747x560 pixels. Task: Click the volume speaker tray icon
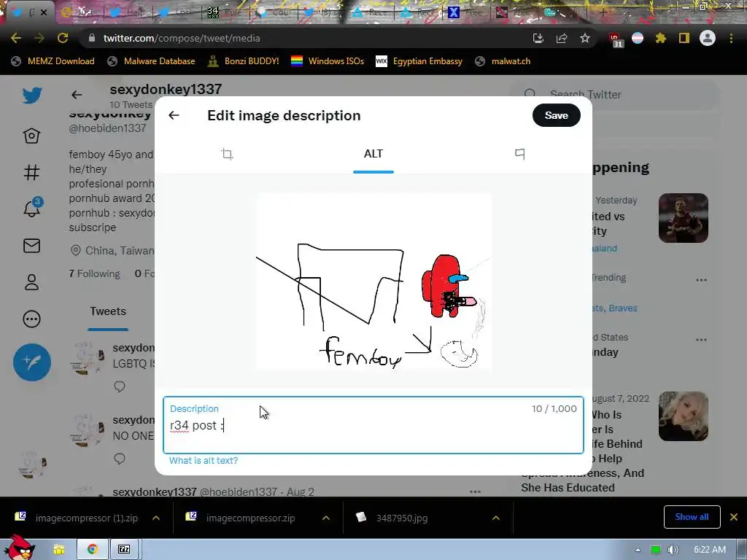(x=673, y=550)
